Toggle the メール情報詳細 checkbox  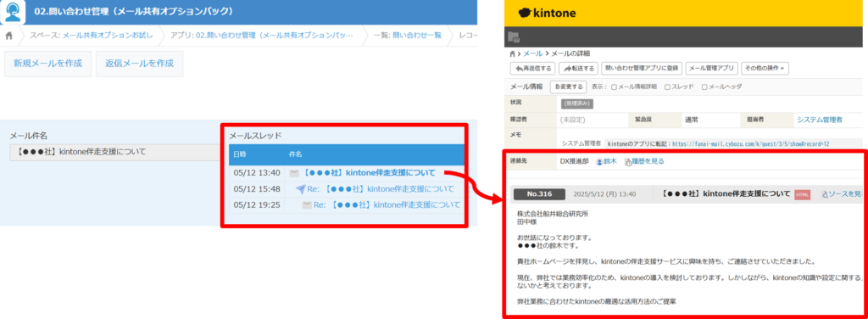(615, 87)
